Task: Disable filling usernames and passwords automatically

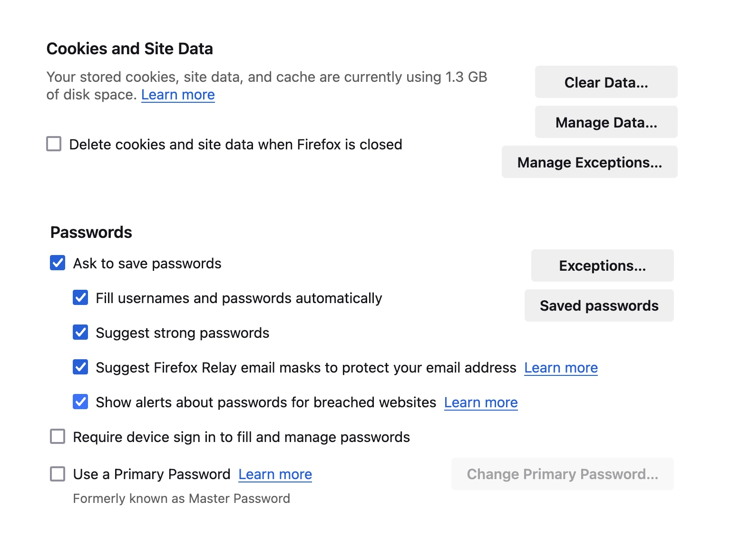Action: click(80, 297)
